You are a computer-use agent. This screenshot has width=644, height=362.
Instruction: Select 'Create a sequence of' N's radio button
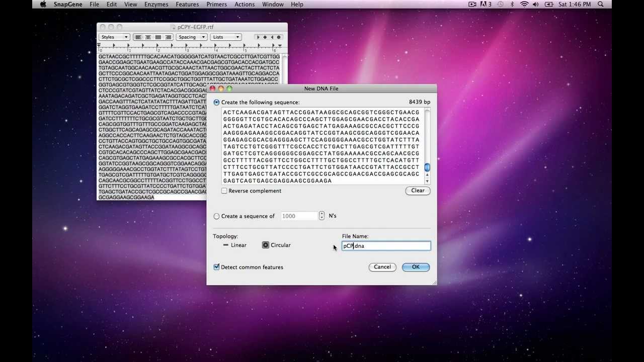tap(216, 216)
